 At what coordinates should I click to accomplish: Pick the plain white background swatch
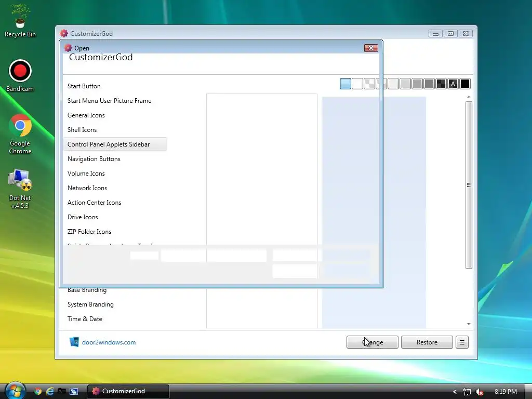357,84
